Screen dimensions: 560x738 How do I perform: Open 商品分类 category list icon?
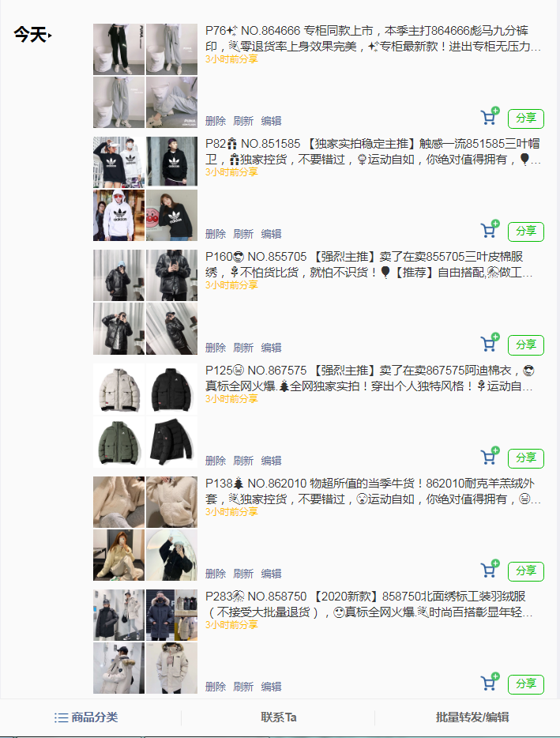click(x=61, y=717)
